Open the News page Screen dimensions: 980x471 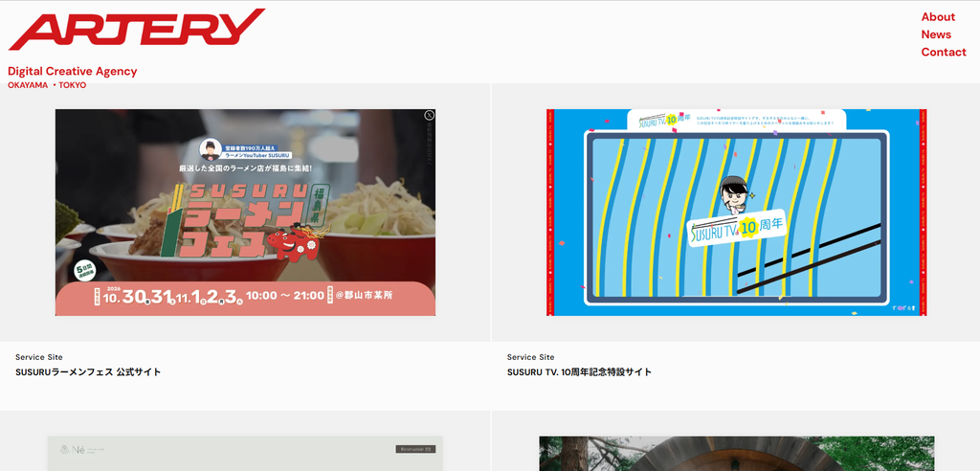click(936, 34)
